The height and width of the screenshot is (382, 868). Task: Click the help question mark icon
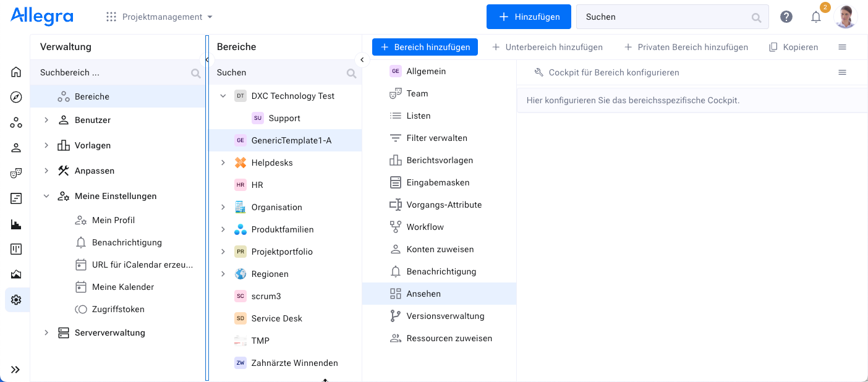click(x=786, y=17)
